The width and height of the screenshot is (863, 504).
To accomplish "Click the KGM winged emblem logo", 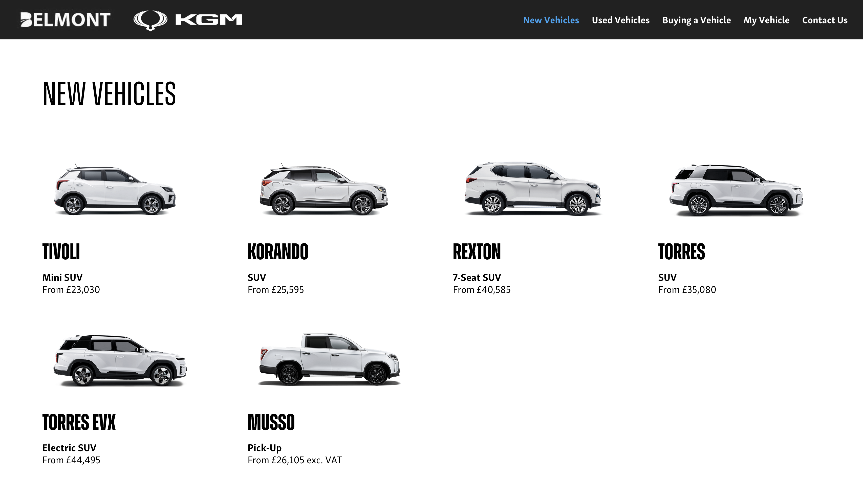I will coord(150,20).
